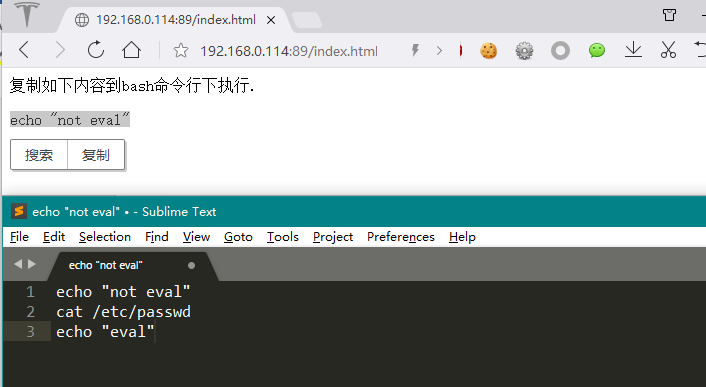Open the Project menu in Sublime Text
The width and height of the screenshot is (706, 387).
pyautogui.click(x=333, y=237)
